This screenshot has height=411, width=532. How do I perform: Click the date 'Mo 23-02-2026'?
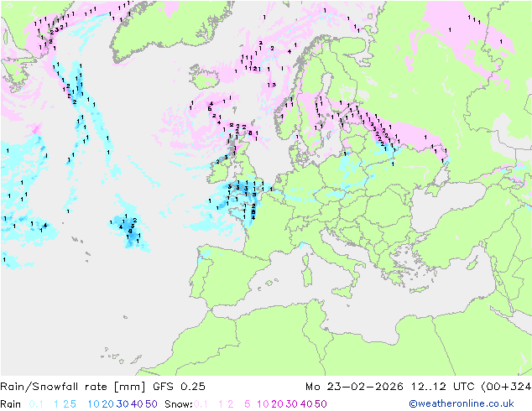[354, 386]
